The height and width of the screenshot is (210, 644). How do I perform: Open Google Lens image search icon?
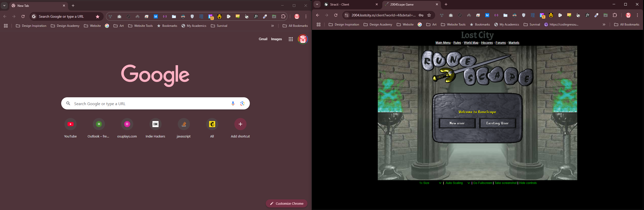[242, 104]
